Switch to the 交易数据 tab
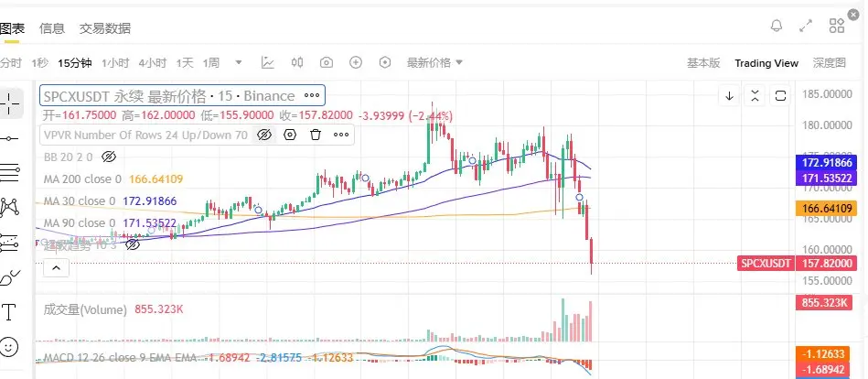 point(105,28)
